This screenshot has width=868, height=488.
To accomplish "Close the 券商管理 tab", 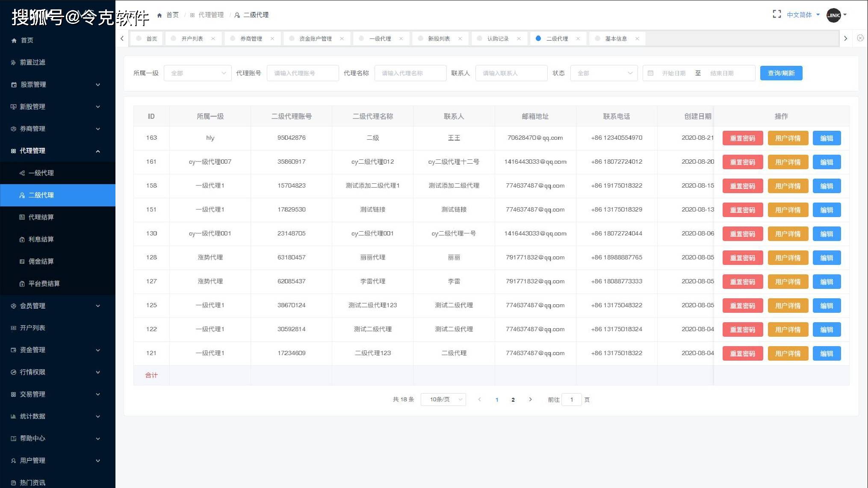I will [272, 38].
